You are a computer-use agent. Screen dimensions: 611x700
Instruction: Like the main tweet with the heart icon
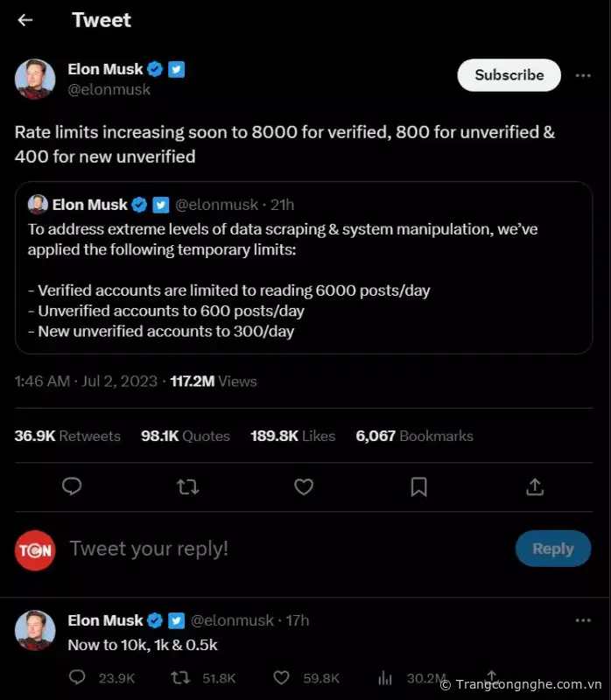pyautogui.click(x=304, y=486)
